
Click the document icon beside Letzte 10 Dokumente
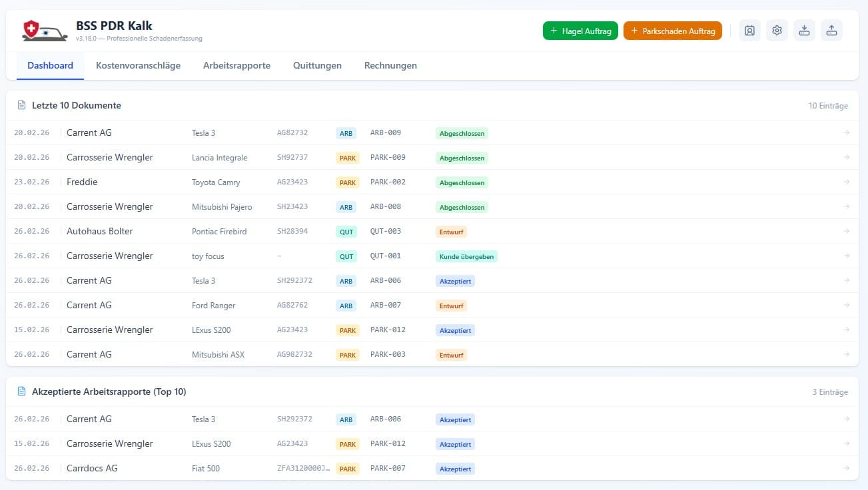(22, 105)
